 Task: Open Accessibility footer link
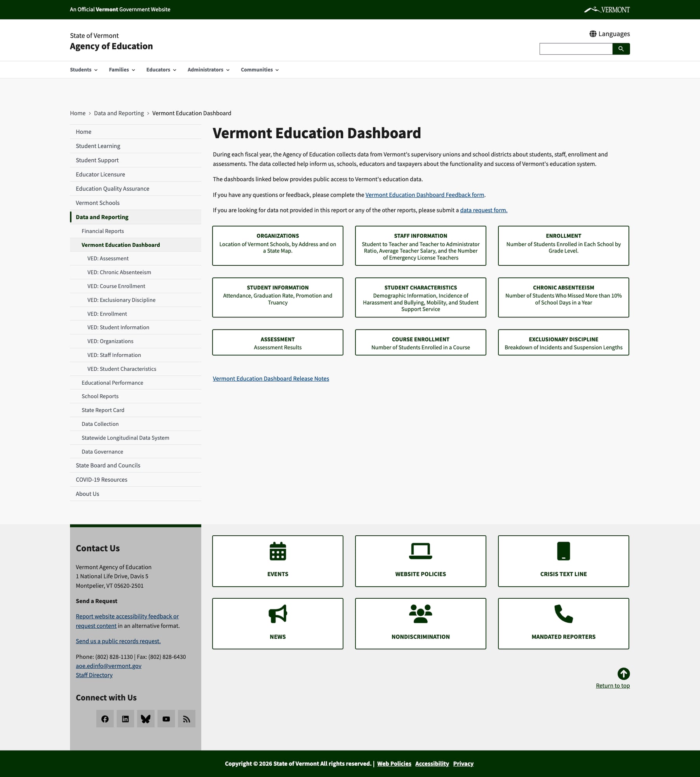(432, 763)
